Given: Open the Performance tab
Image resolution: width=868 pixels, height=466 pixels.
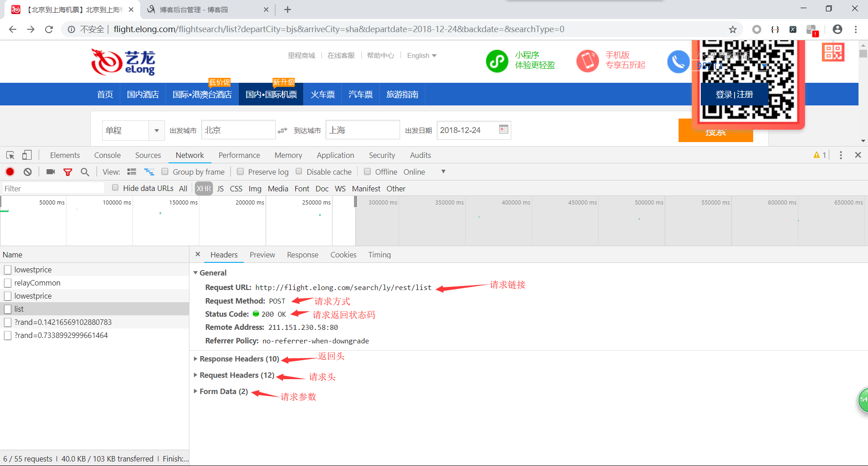Looking at the screenshot, I should [239, 155].
